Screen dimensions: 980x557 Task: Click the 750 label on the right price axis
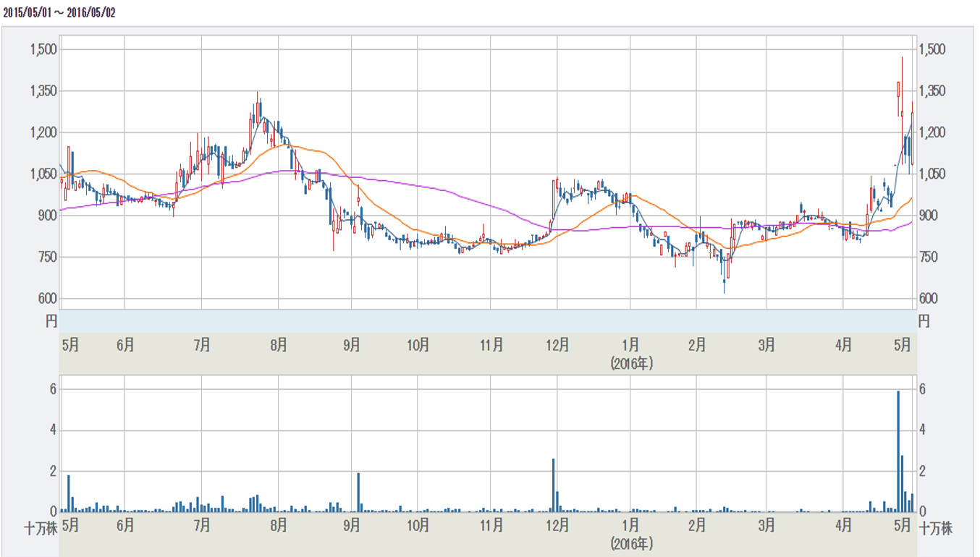[929, 258]
